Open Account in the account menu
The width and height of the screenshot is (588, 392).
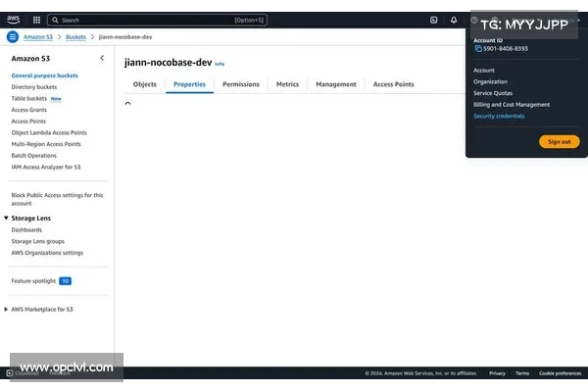tap(484, 71)
